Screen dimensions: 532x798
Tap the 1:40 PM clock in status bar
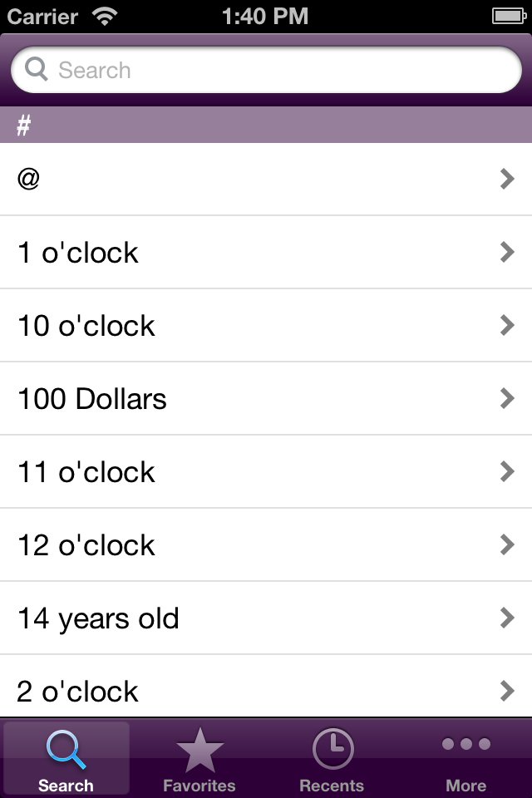pos(265,16)
